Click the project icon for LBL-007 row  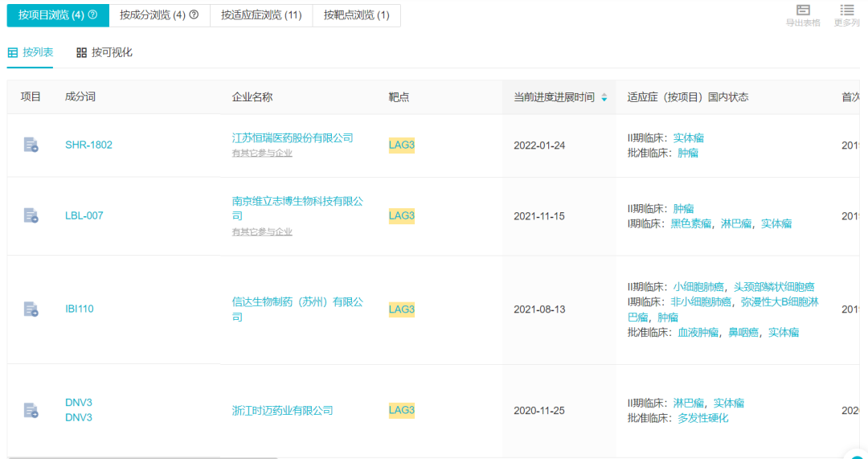(31, 215)
